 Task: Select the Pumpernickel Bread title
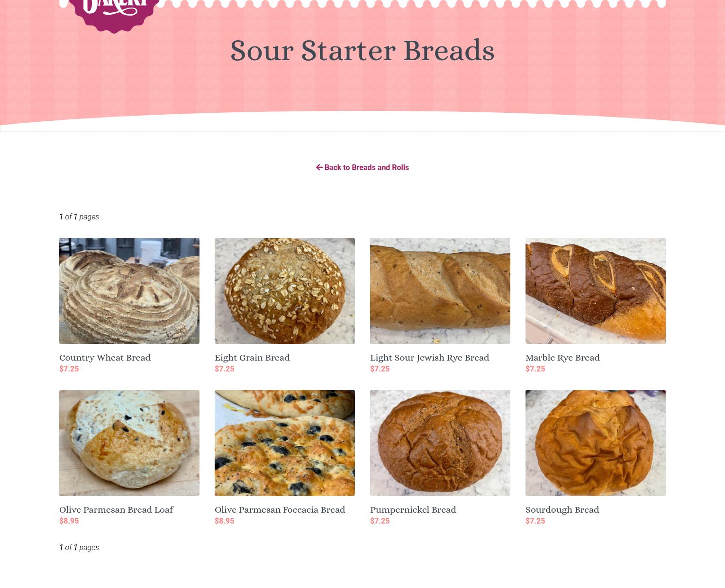click(413, 510)
